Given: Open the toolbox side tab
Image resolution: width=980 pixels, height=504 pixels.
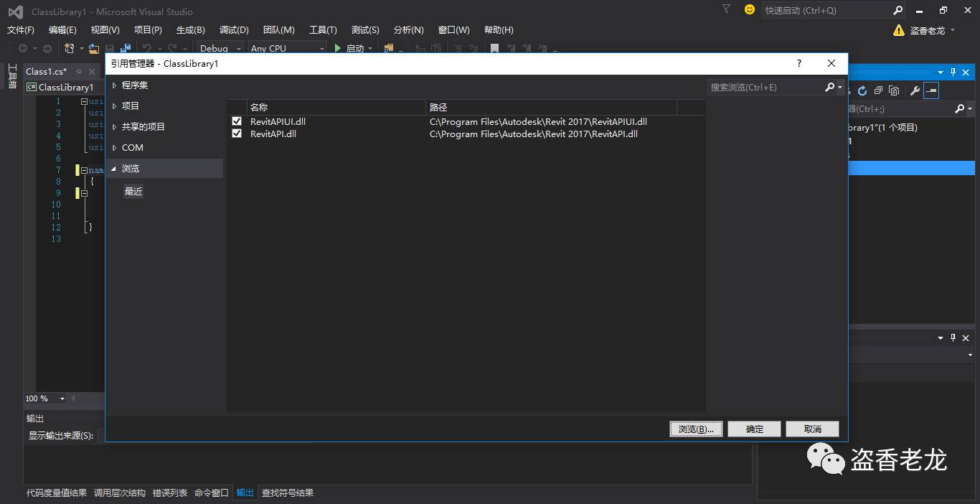Looking at the screenshot, I should pyautogui.click(x=12, y=76).
